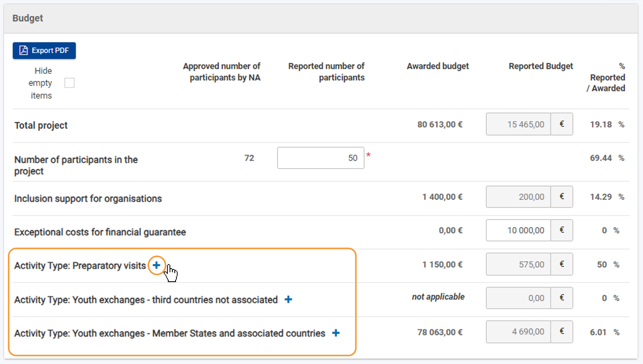This screenshot has width=643, height=364.
Task: Click the euro symbol beside financial guarantee amount
Action: coord(562,230)
